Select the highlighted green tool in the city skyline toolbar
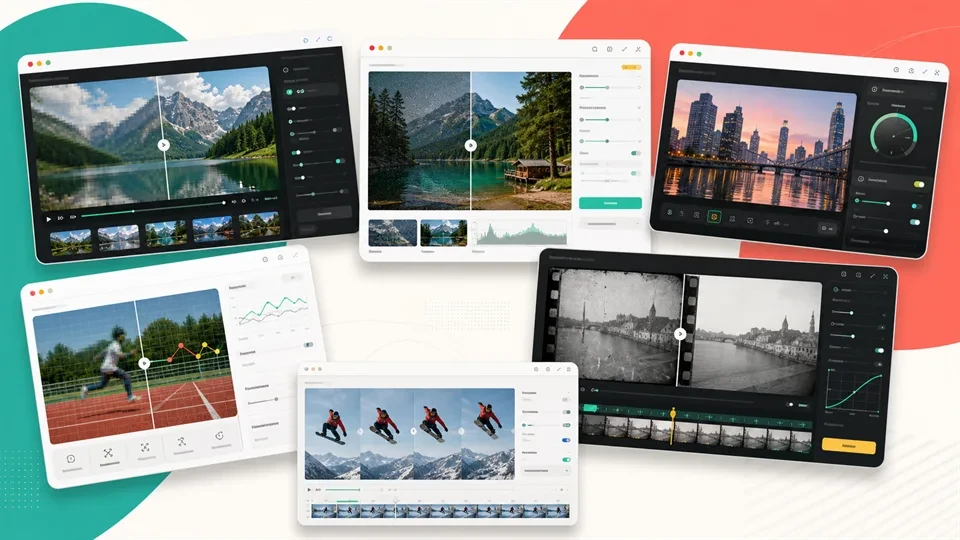This screenshot has height=540, width=960. [714, 217]
